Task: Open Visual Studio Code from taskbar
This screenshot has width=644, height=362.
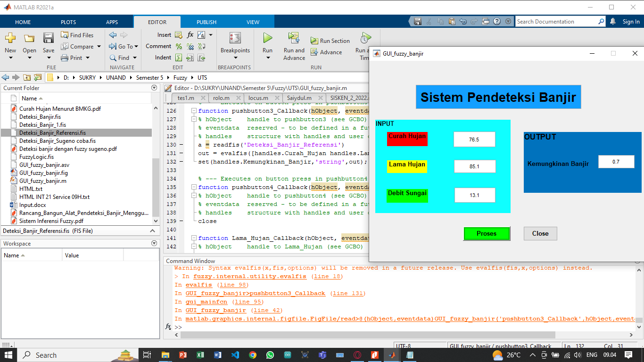Action: [x=235, y=355]
